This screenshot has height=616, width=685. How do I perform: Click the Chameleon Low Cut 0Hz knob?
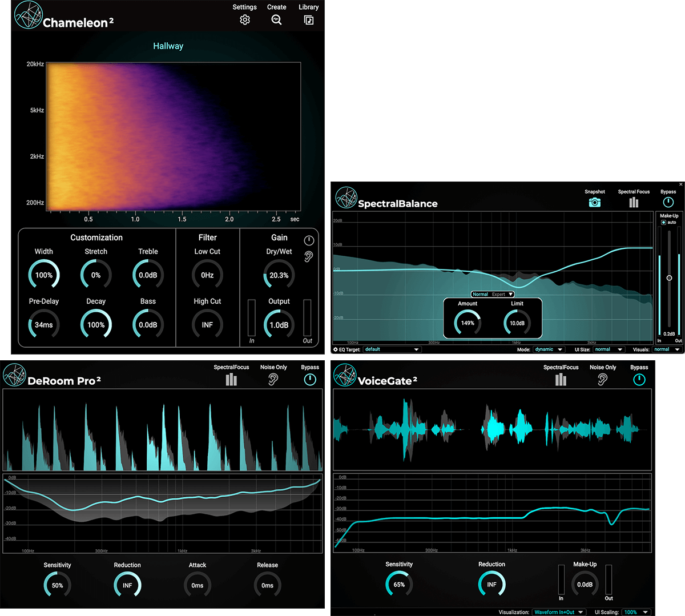pyautogui.click(x=207, y=275)
